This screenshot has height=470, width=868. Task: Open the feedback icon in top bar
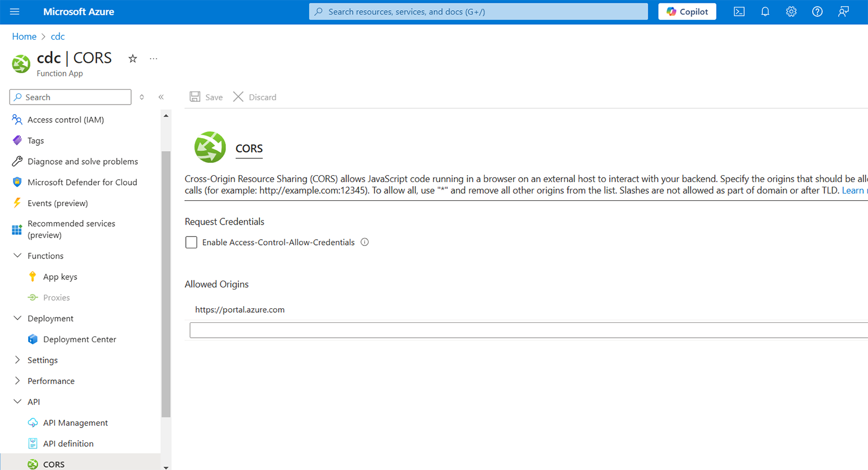(x=843, y=11)
